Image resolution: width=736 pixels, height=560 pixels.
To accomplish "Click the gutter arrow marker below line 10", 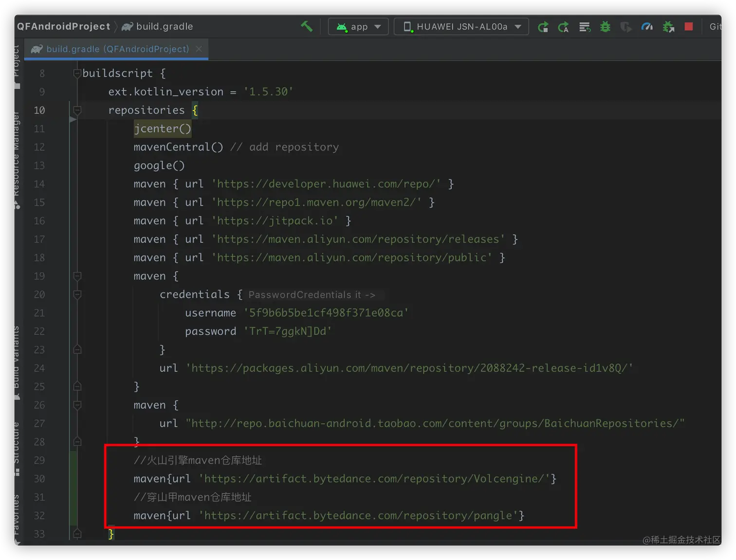I will point(73,120).
